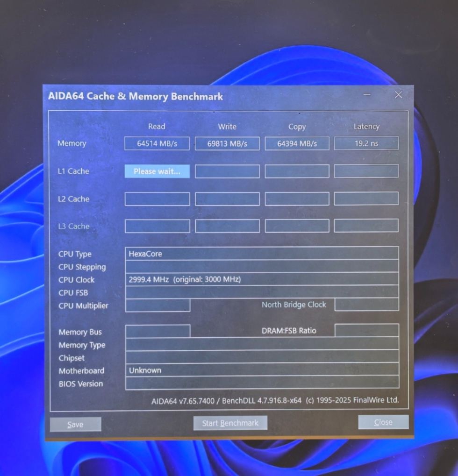Close the window with the X icon
The image size is (458, 476).
399,95
